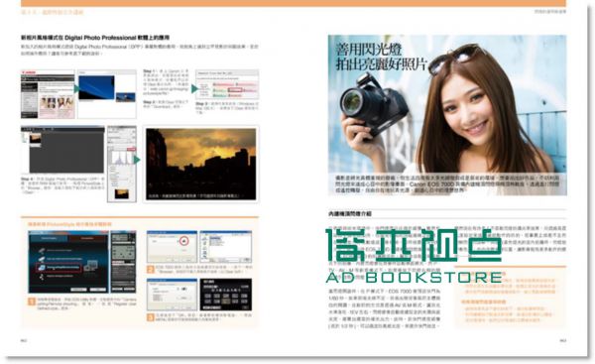This screenshot has width=595, height=364.
Task: Select the orange step 2 badge
Action: [x=151, y=270]
